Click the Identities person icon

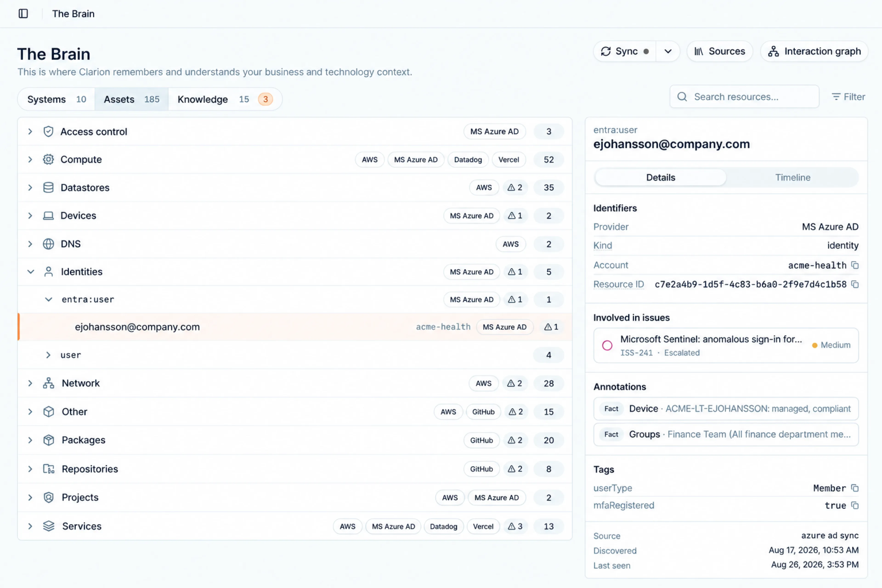point(48,271)
